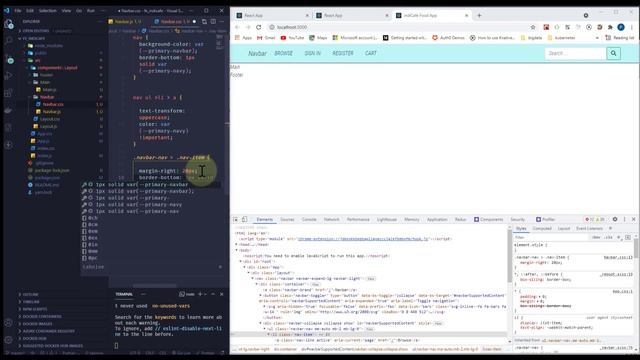The width and height of the screenshot is (640, 360).
Task: Click the navbar Search input field
Action: tap(575, 53)
